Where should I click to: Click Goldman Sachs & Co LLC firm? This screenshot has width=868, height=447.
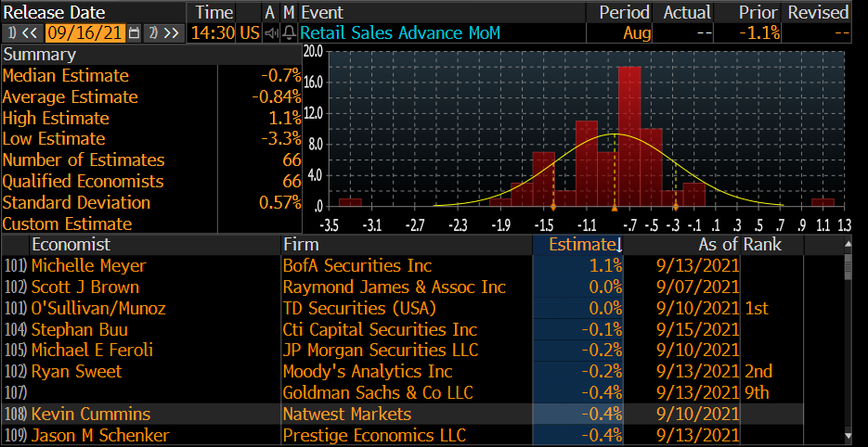click(x=378, y=393)
